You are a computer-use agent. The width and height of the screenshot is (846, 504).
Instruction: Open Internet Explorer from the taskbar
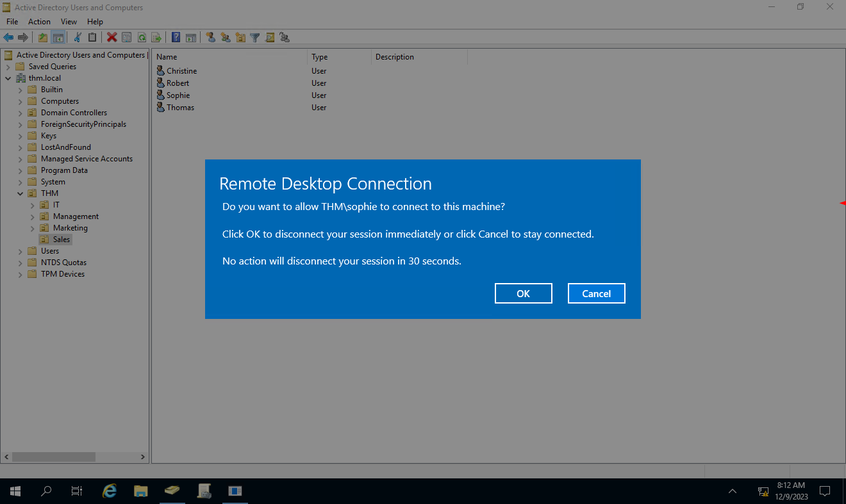(x=110, y=491)
